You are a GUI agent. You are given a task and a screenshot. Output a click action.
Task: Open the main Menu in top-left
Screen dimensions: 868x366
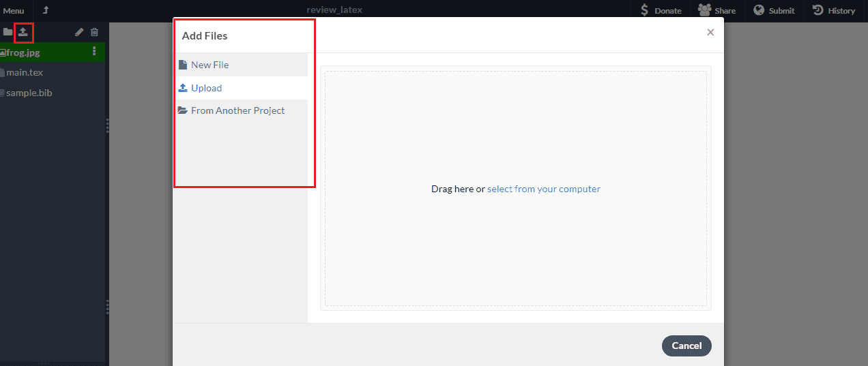14,10
